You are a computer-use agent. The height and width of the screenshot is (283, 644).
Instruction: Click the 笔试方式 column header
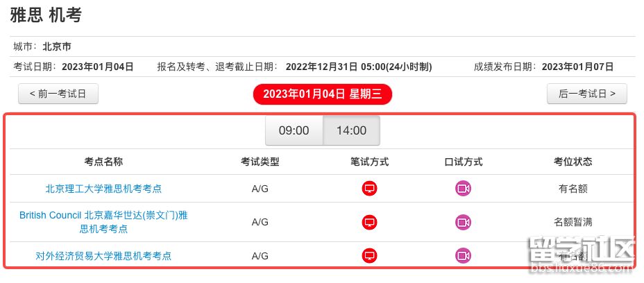click(370, 162)
